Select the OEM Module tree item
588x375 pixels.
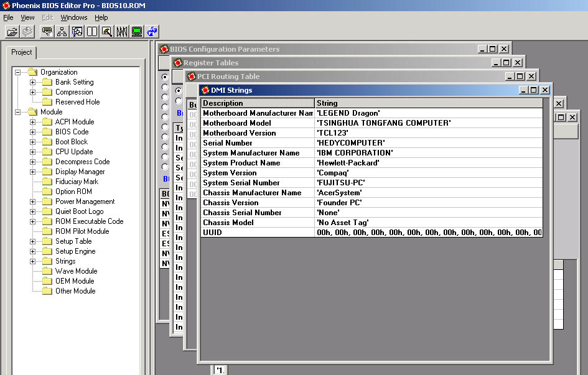click(74, 281)
